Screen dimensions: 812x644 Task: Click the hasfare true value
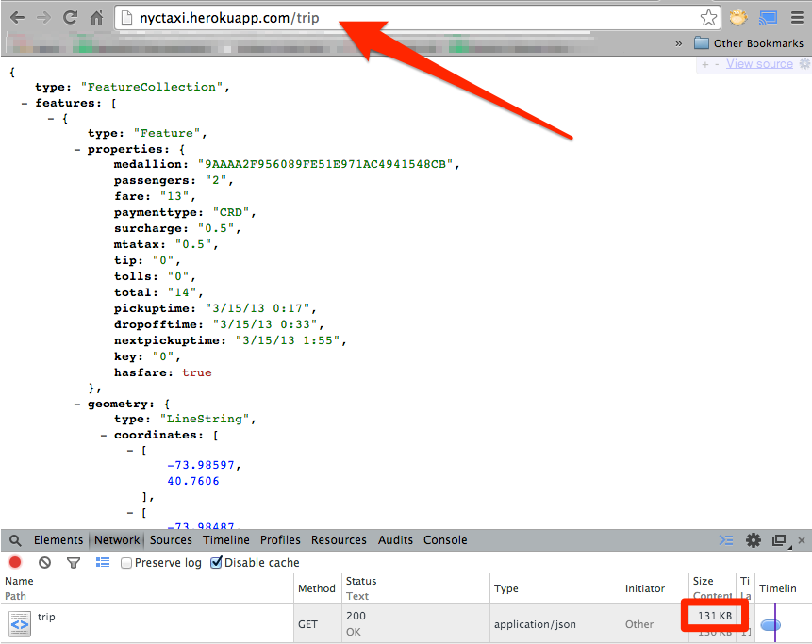(x=197, y=372)
